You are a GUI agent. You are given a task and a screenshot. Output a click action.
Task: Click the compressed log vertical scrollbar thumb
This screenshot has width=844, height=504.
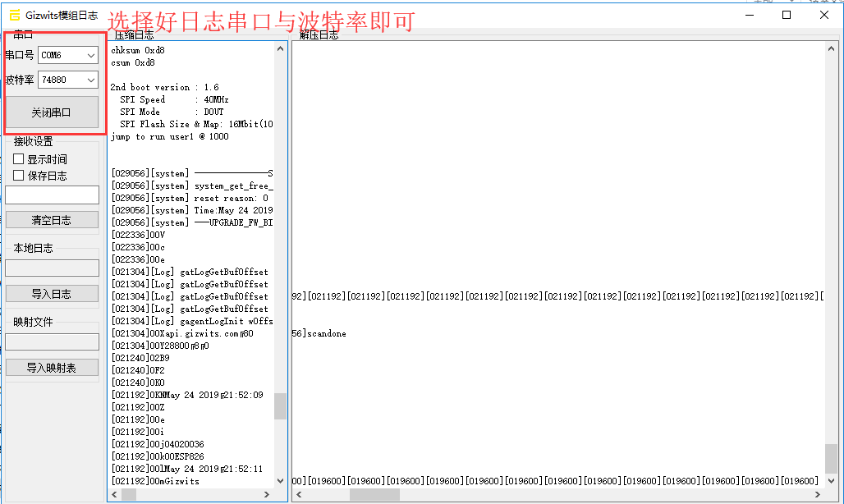coord(280,405)
